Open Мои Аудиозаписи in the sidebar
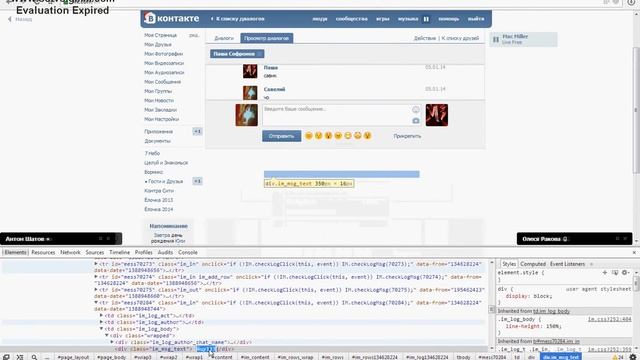This screenshot has height=360, width=640. tap(164, 73)
